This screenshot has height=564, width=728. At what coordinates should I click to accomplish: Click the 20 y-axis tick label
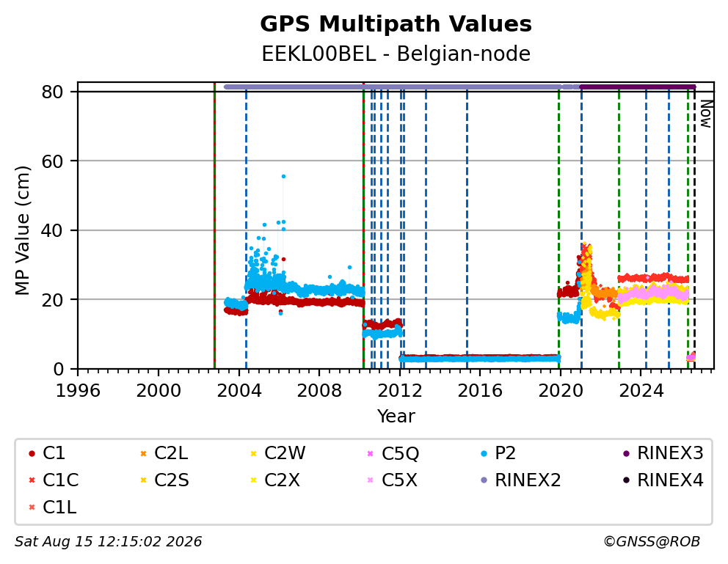tap(52, 300)
